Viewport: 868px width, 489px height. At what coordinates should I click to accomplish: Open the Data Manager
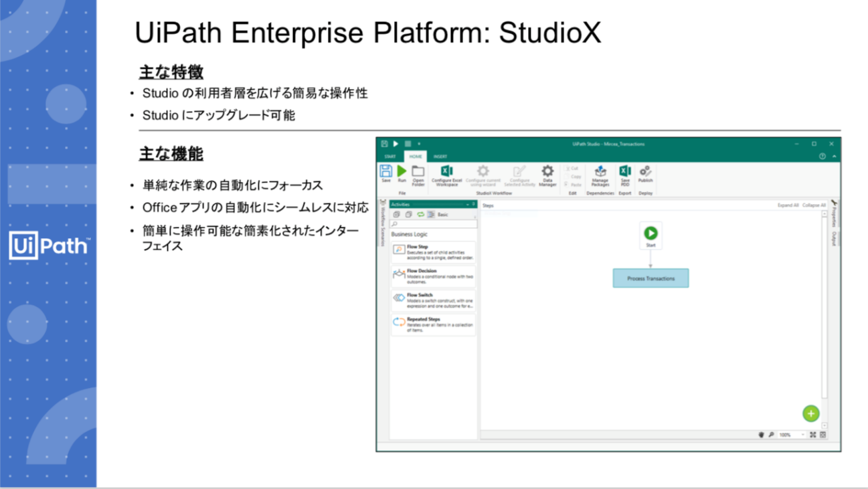click(x=547, y=175)
